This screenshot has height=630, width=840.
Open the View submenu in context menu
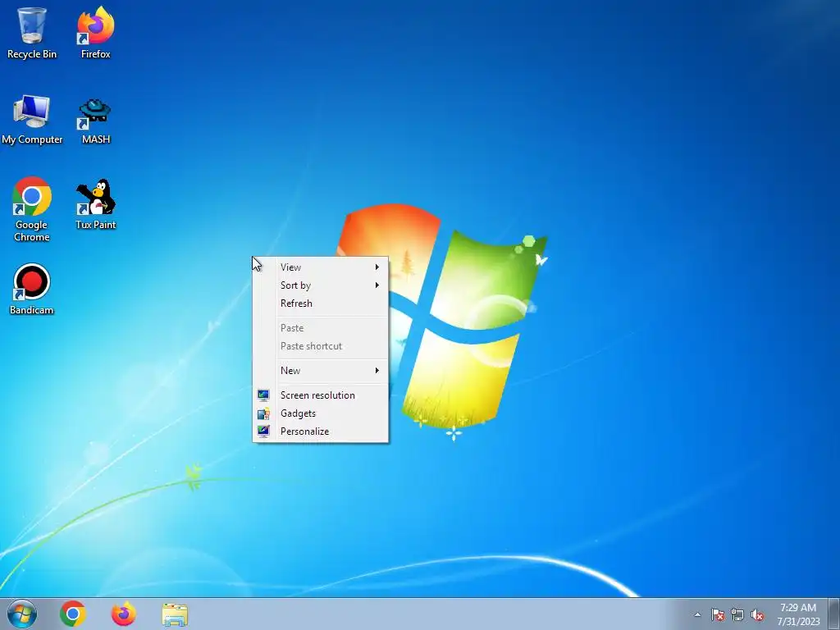pos(321,267)
